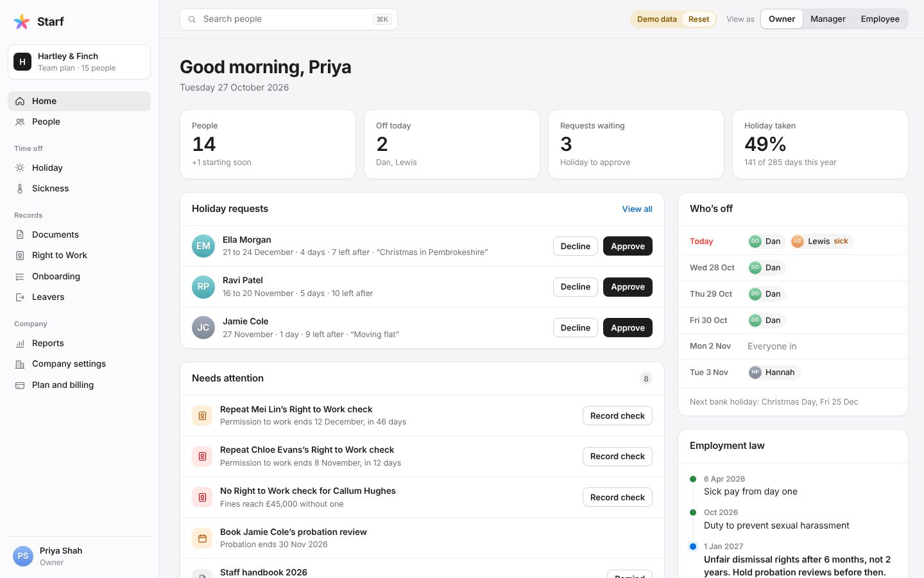The width and height of the screenshot is (924, 578).
Task: Go to Reports in the sidebar
Action: [79, 344]
